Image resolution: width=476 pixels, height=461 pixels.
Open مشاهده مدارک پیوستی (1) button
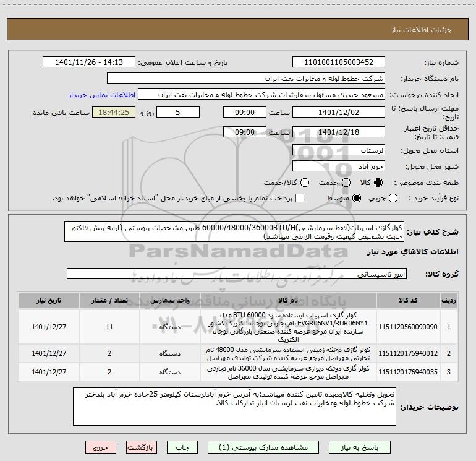click(x=263, y=447)
